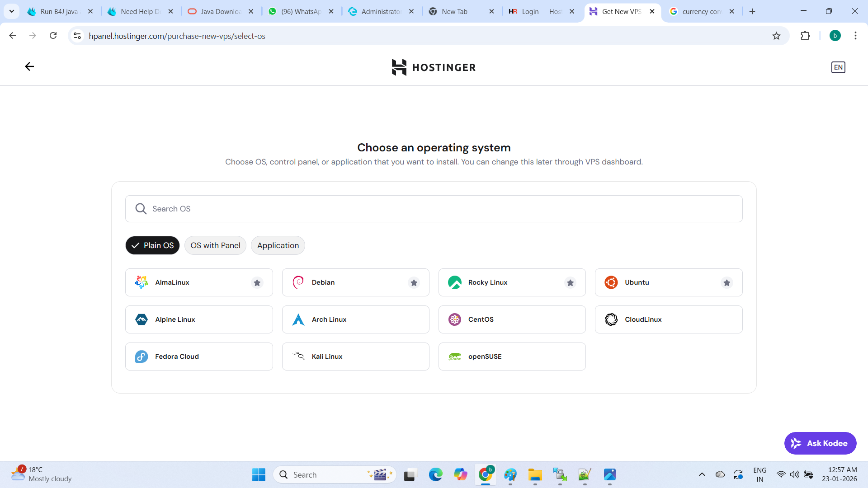This screenshot has width=868, height=488.
Task: Toggle the AlmaLinux favorite star
Action: (257, 283)
